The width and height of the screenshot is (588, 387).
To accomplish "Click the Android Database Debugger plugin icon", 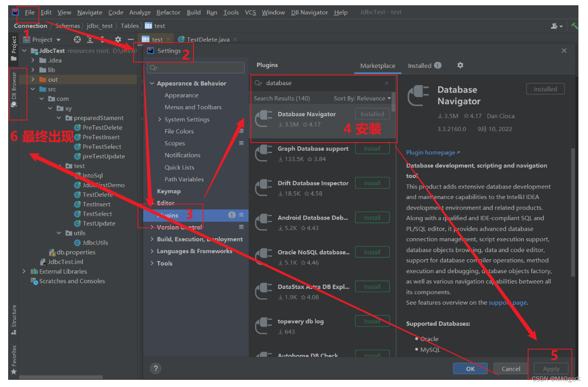I will pos(264,222).
